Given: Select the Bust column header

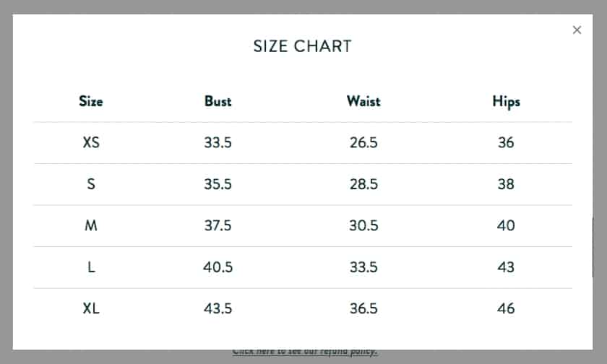Looking at the screenshot, I should point(218,101).
